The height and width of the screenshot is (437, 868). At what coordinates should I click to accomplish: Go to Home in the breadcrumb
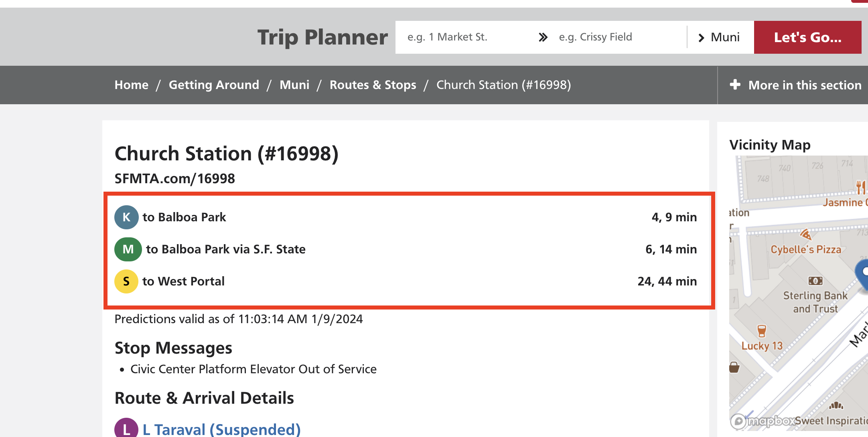tap(132, 85)
